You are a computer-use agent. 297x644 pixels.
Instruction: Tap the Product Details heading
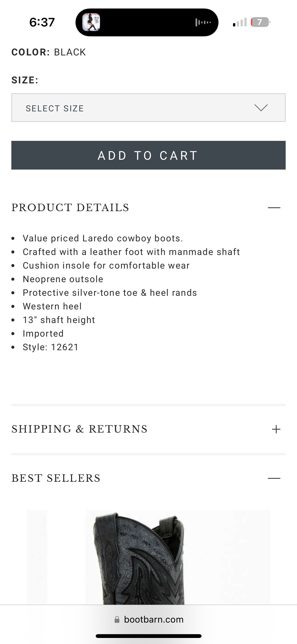point(70,208)
